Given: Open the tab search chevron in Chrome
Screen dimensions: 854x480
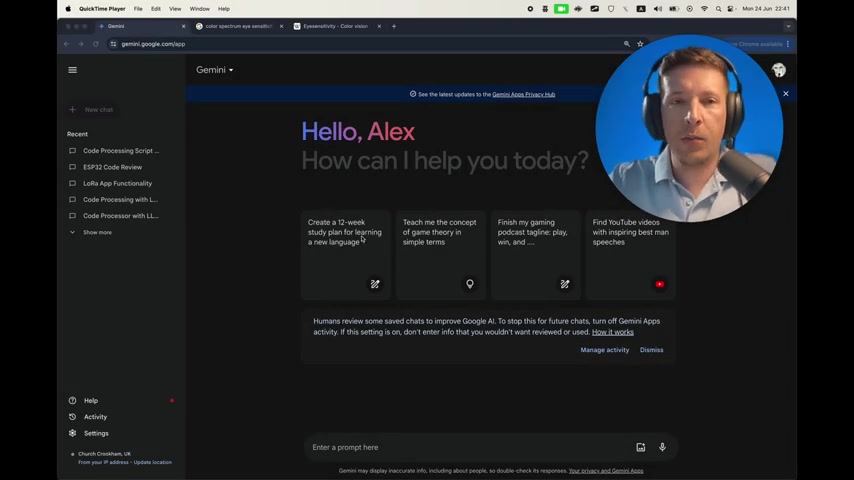Looking at the screenshot, I should 788,26.
